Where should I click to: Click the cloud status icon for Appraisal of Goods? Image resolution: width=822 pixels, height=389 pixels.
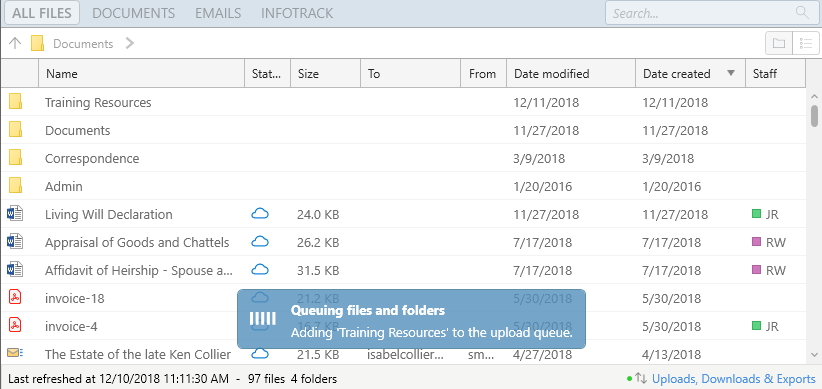point(260,242)
